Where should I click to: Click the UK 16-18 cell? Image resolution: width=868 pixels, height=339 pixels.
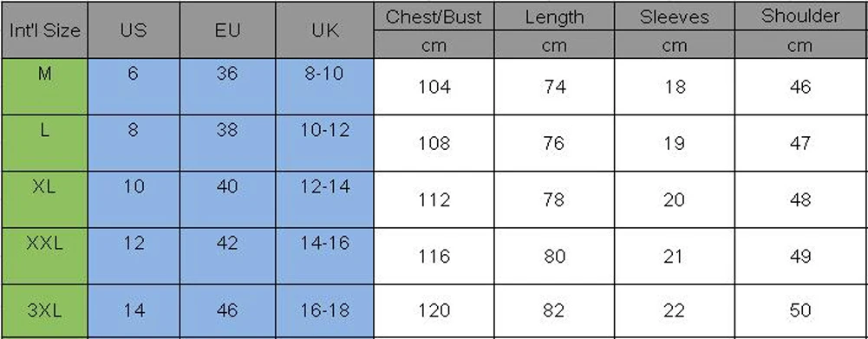point(325,310)
